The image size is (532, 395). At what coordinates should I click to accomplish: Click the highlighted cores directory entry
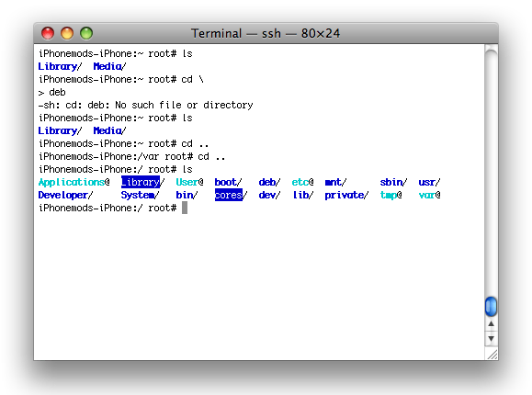(229, 195)
